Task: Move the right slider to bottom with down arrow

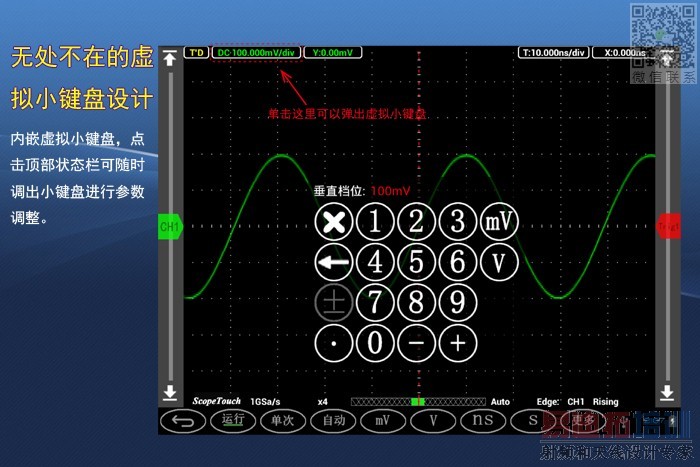Action: (x=667, y=392)
